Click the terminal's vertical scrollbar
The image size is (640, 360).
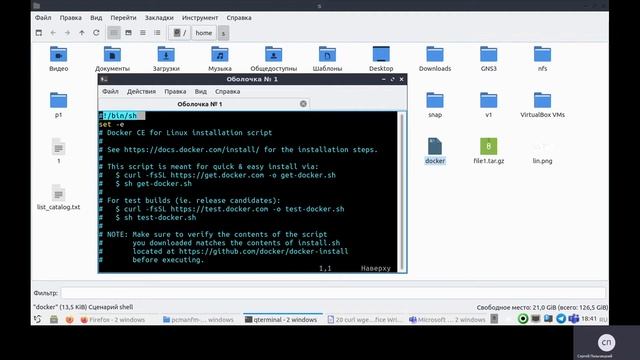[402, 191]
